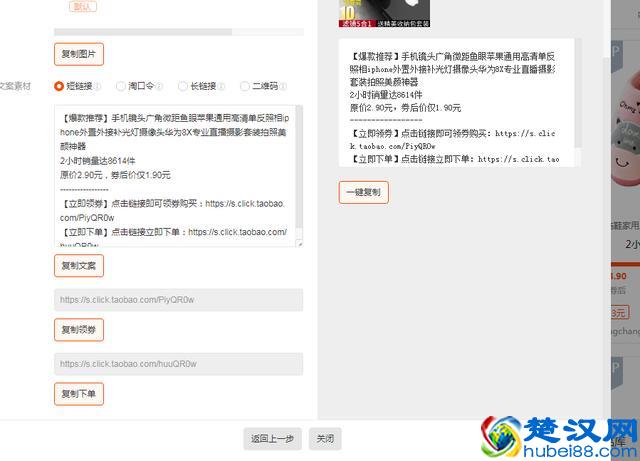The width and height of the screenshot is (640, 461).
Task: Click '【立即下单】' line in preview panel
Action: (x=454, y=159)
